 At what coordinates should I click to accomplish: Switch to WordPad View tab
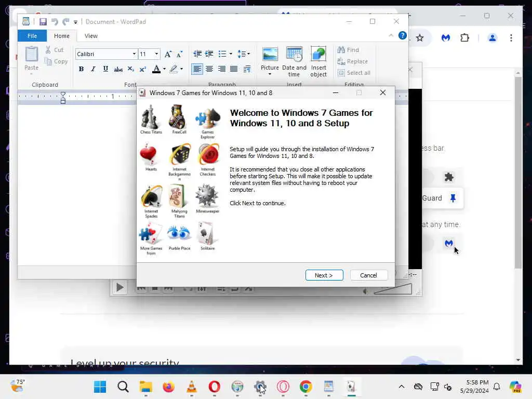click(x=91, y=36)
